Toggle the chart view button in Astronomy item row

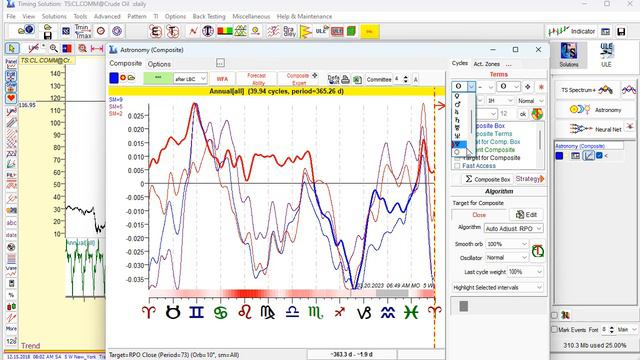point(588,156)
